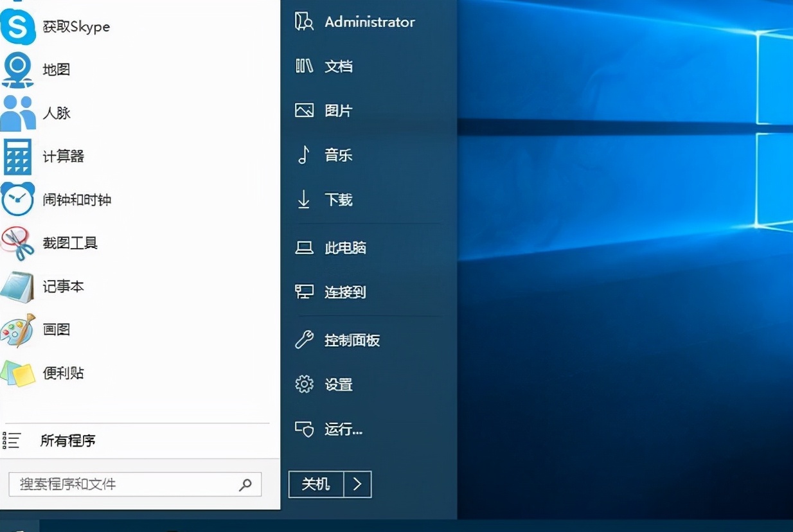Image resolution: width=793 pixels, height=532 pixels.
Task: Open the Skype app icon
Action: pyautogui.click(x=18, y=27)
